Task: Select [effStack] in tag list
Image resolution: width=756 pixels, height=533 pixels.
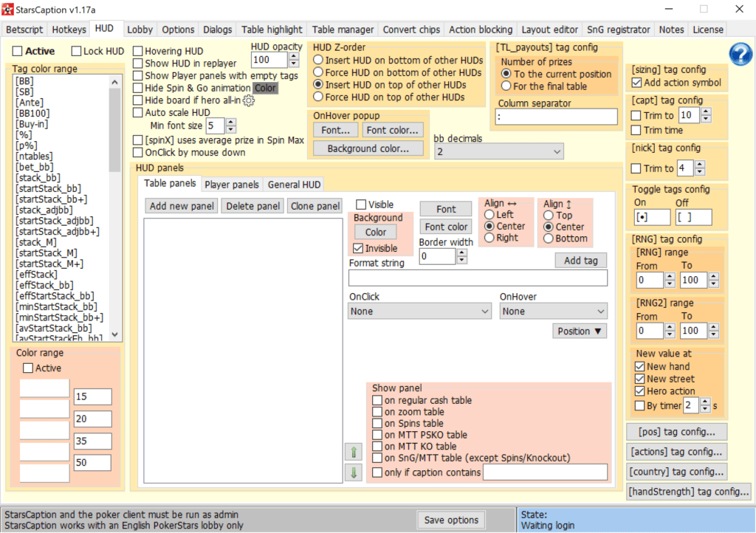Action: [37, 275]
